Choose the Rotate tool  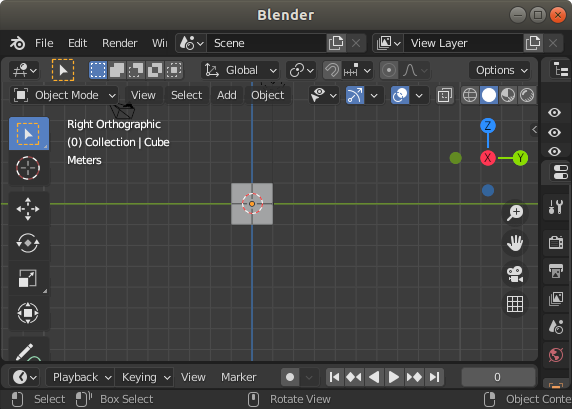pos(28,243)
